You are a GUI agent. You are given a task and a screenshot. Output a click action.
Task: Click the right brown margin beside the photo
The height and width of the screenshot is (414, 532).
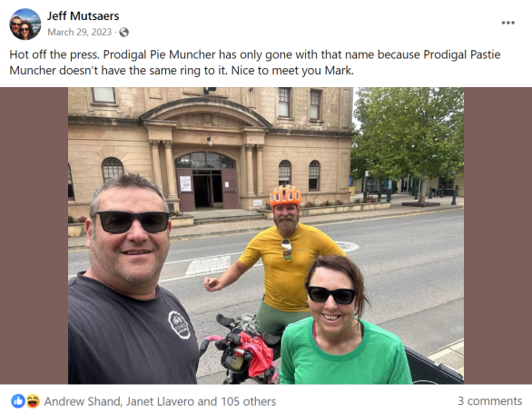coord(498,235)
